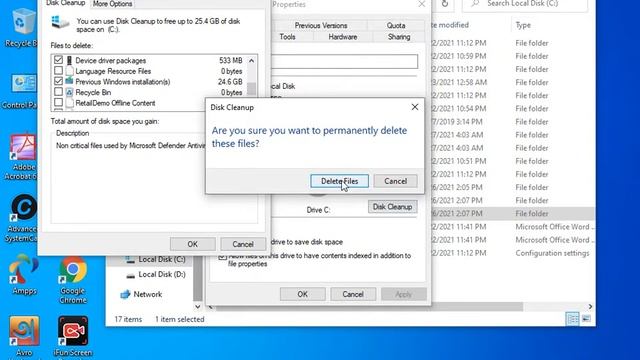Click Local Disk (D:) drive icon
Image resolution: width=640 pixels, height=360 pixels.
click(130, 275)
